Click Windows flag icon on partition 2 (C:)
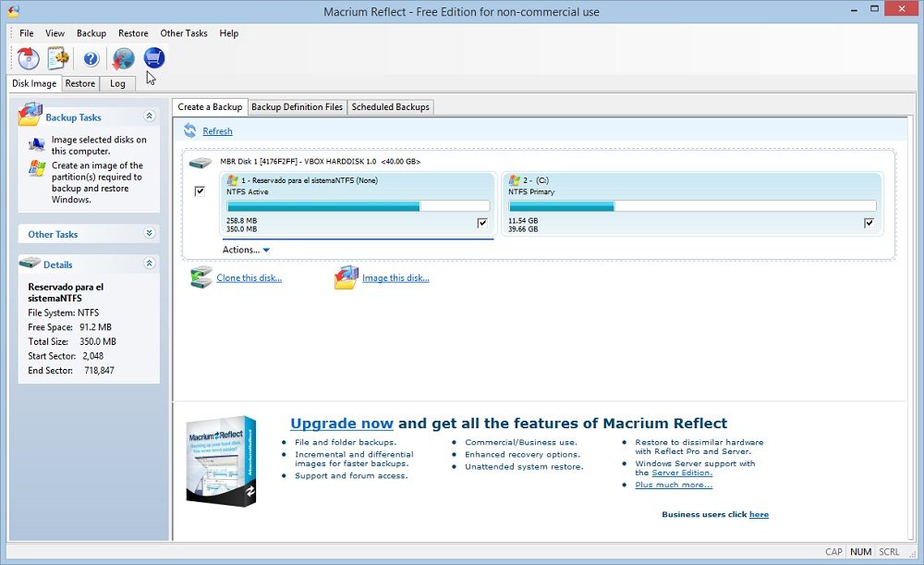The height and width of the screenshot is (565, 924). 515,180
